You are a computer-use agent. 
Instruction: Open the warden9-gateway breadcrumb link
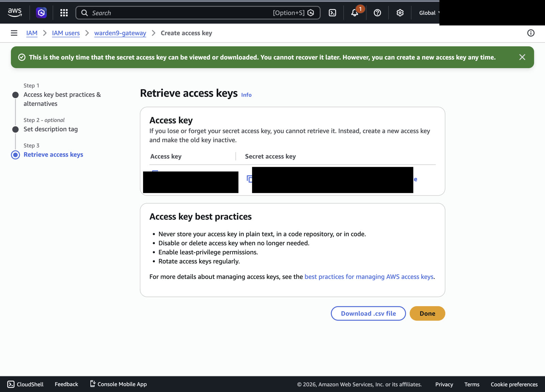click(120, 33)
